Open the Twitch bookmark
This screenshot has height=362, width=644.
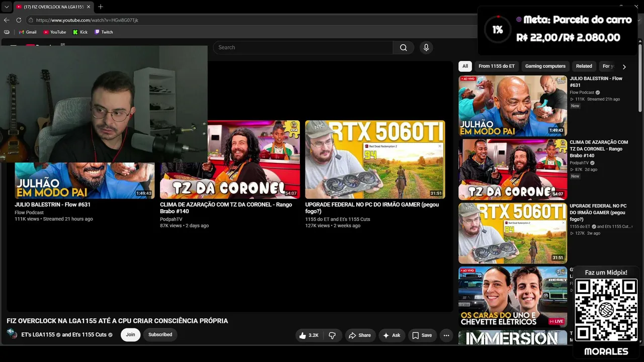tap(104, 32)
